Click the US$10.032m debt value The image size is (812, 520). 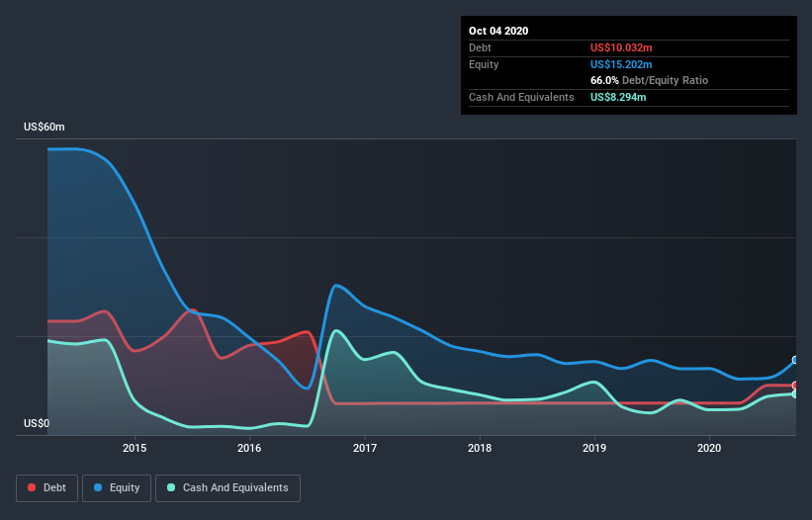pyautogui.click(x=621, y=48)
